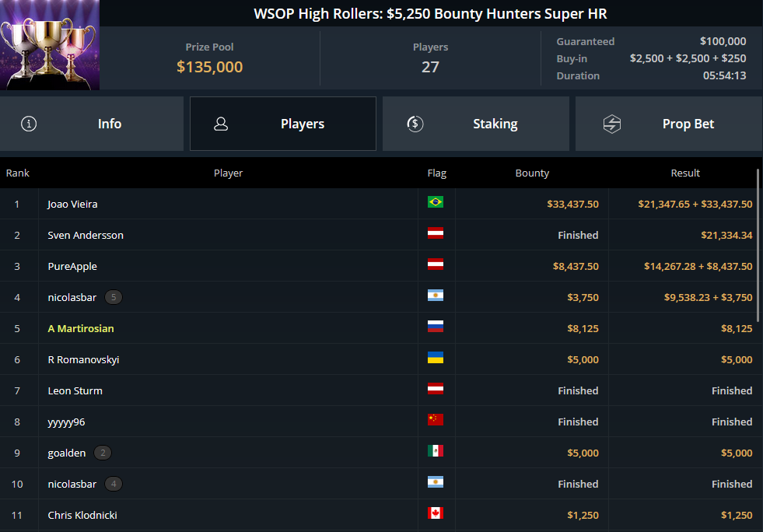Image resolution: width=763 pixels, height=532 pixels.
Task: Select player PureApple
Action: [72, 266]
